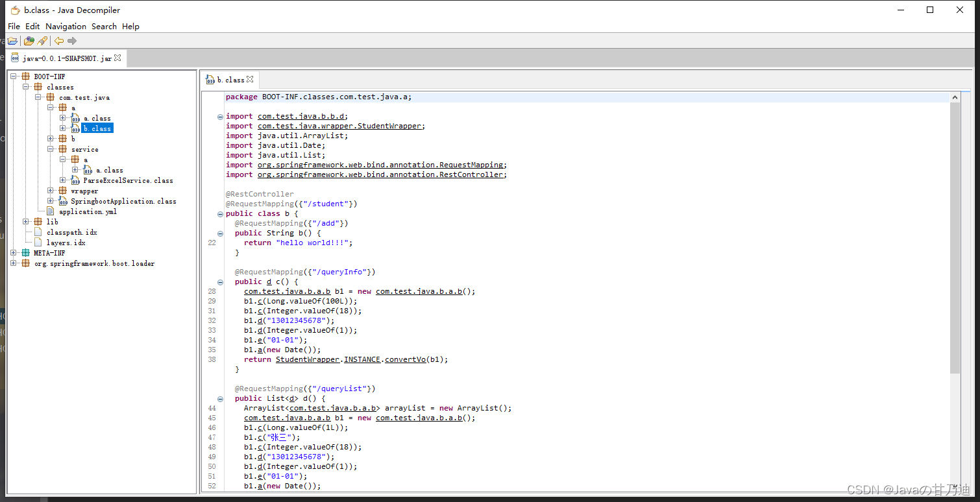Follow the RequestMapping import link
The width and height of the screenshot is (980, 502).
[380, 165]
